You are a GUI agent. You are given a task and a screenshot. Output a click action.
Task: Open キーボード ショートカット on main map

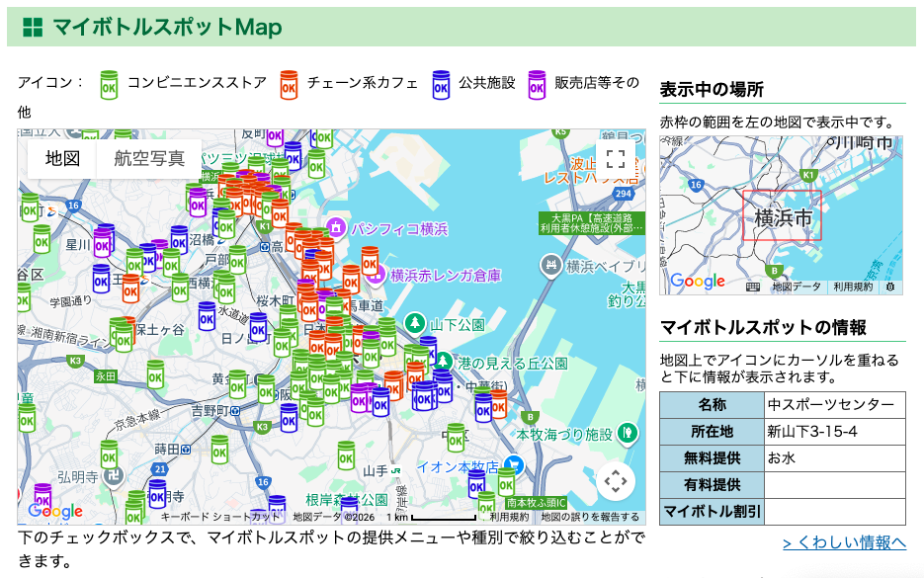(220, 517)
